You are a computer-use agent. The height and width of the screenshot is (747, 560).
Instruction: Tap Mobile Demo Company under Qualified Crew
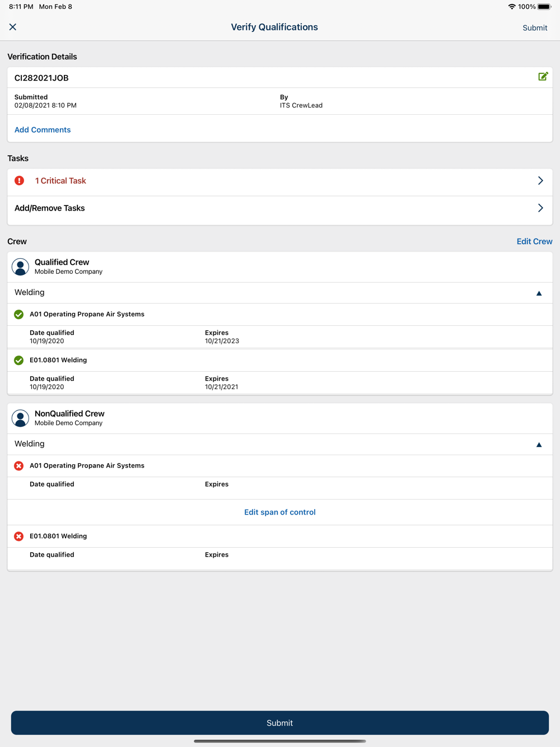click(68, 272)
